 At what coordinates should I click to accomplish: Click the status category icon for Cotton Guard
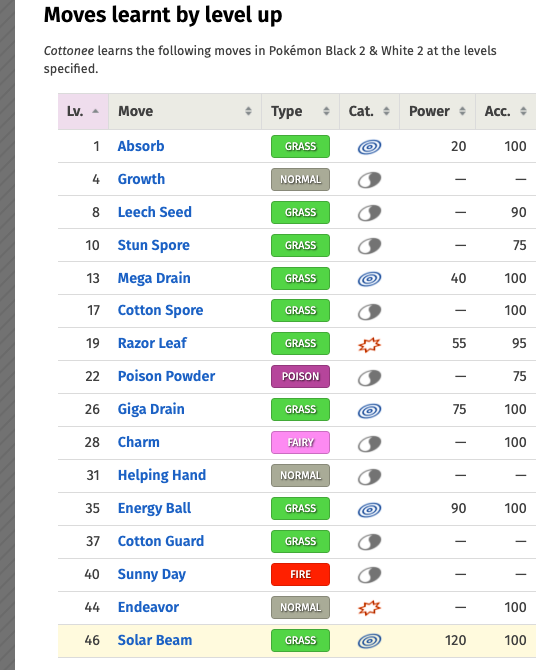[369, 542]
